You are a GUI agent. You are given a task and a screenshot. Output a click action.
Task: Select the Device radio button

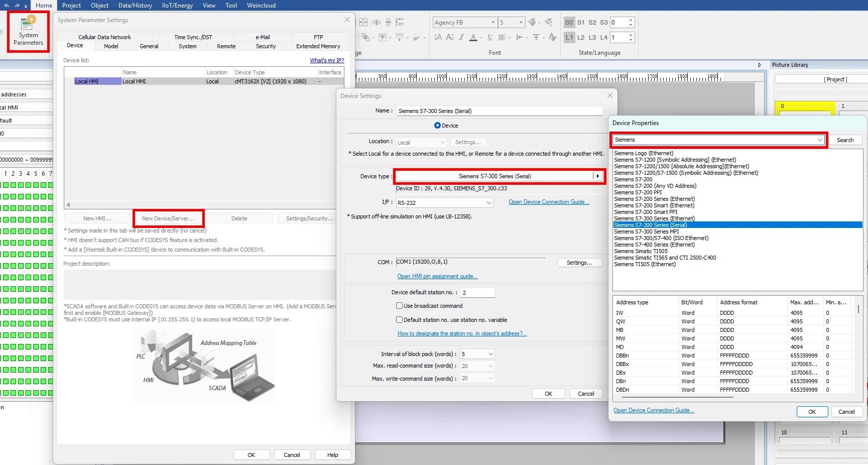coord(437,126)
